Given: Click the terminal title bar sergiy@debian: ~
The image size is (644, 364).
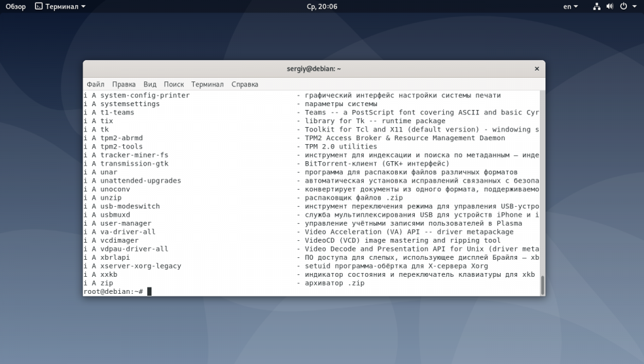Looking at the screenshot, I should tap(314, 68).
